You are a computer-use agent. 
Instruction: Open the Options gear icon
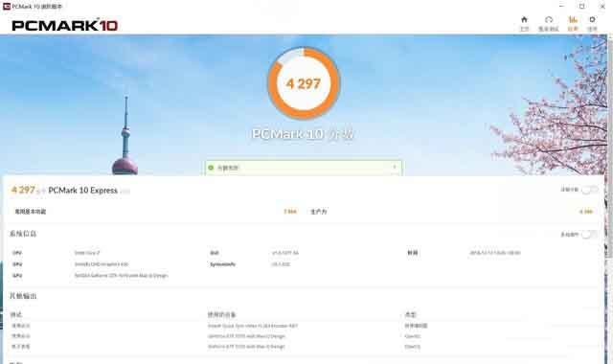tap(592, 20)
